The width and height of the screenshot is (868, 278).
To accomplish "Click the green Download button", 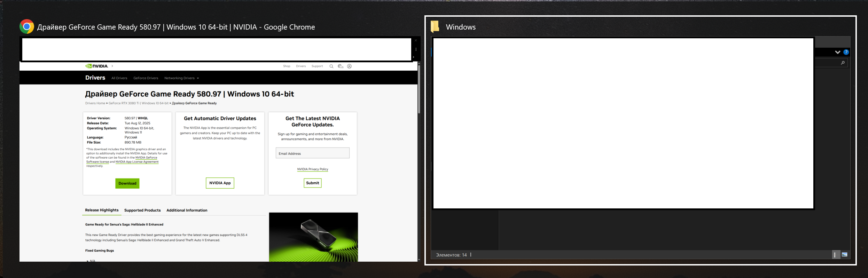I will (127, 183).
